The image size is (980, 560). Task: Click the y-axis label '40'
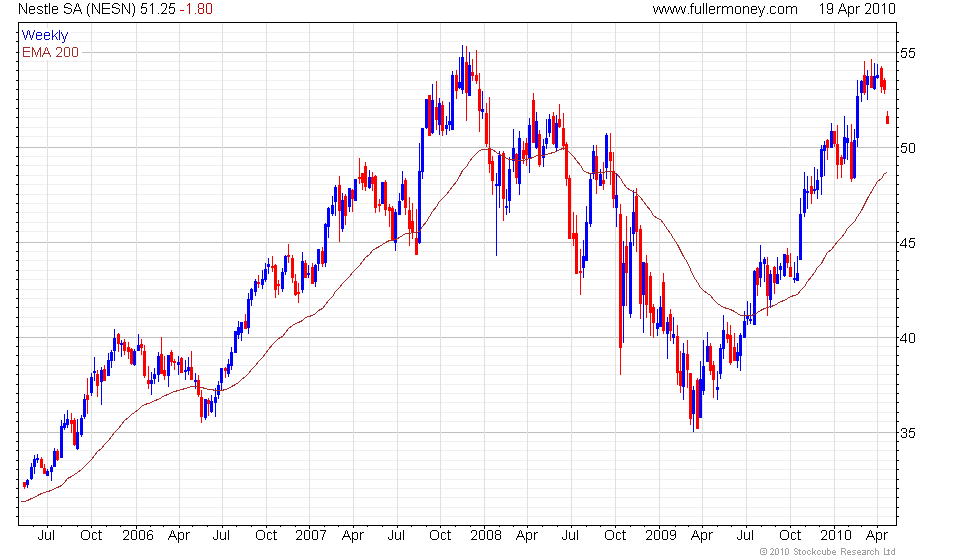[908, 338]
